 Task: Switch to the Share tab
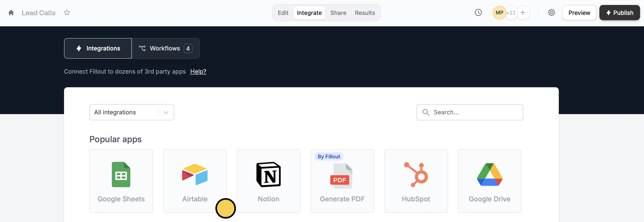pos(338,13)
